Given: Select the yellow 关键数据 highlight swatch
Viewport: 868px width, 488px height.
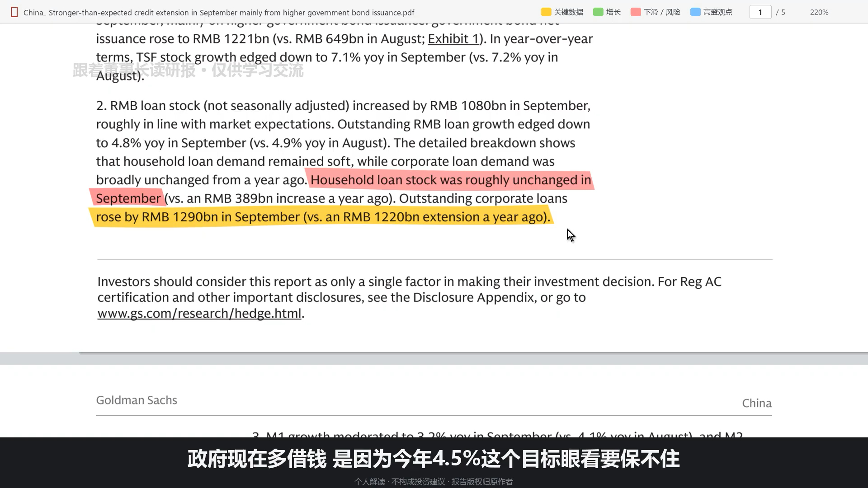Looking at the screenshot, I should (x=546, y=12).
